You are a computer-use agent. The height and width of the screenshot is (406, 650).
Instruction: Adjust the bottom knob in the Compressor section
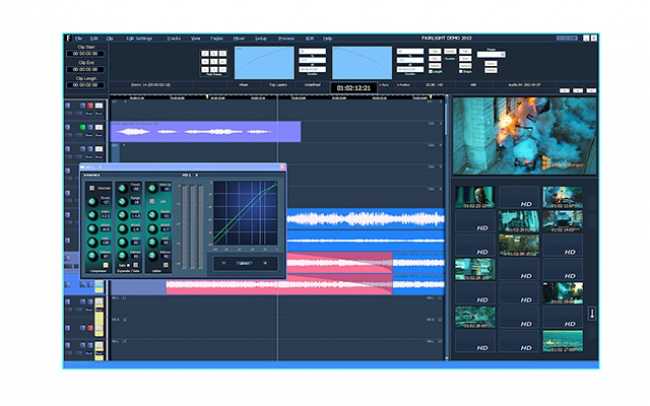[92, 255]
